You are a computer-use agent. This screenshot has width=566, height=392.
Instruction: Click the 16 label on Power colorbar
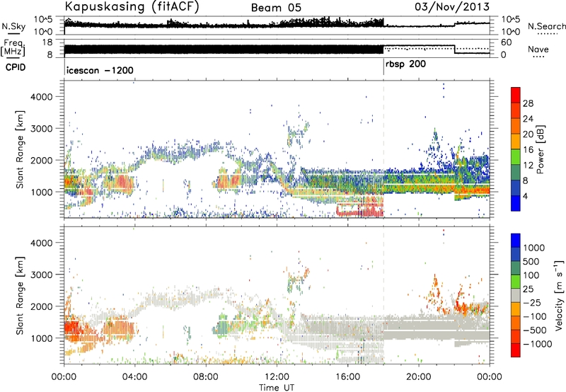(528, 150)
